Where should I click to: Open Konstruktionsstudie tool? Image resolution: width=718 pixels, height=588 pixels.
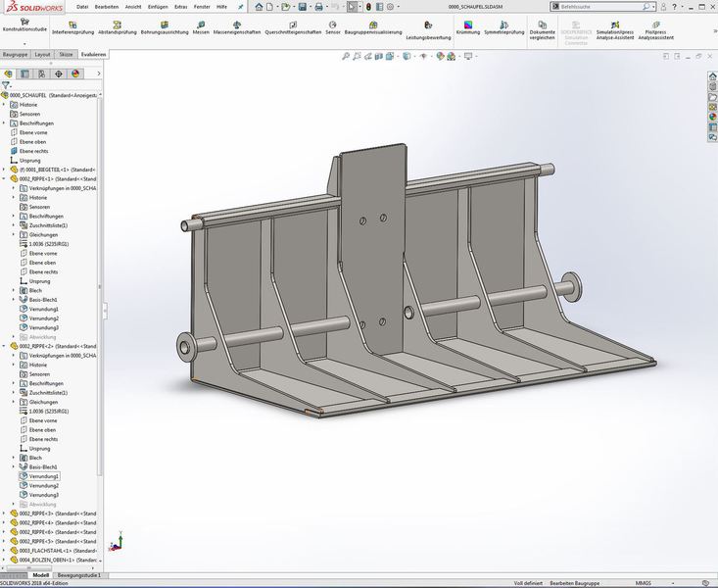click(24, 24)
